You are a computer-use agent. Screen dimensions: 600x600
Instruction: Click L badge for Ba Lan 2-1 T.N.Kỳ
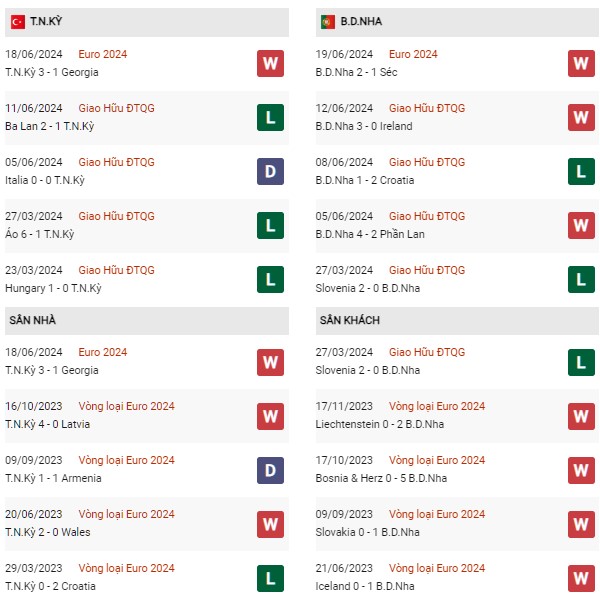click(271, 117)
